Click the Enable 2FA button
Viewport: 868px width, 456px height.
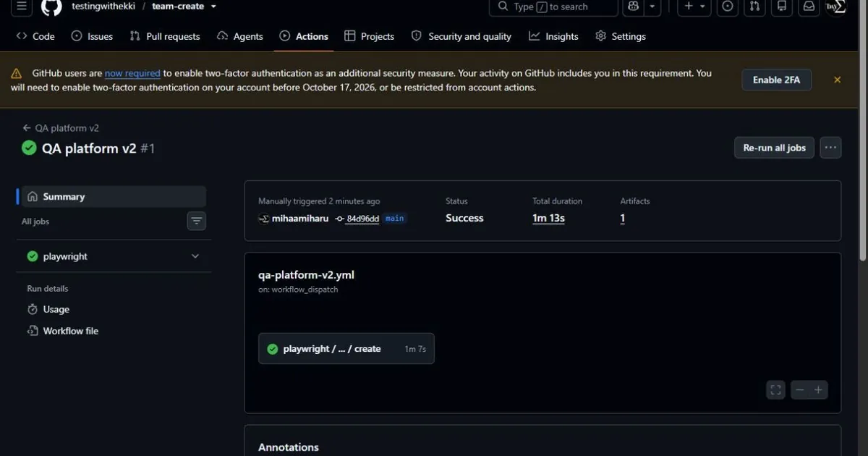pos(776,80)
